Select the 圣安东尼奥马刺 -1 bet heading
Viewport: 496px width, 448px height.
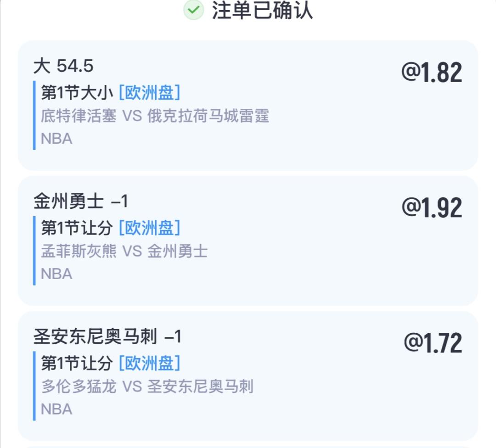tap(107, 337)
